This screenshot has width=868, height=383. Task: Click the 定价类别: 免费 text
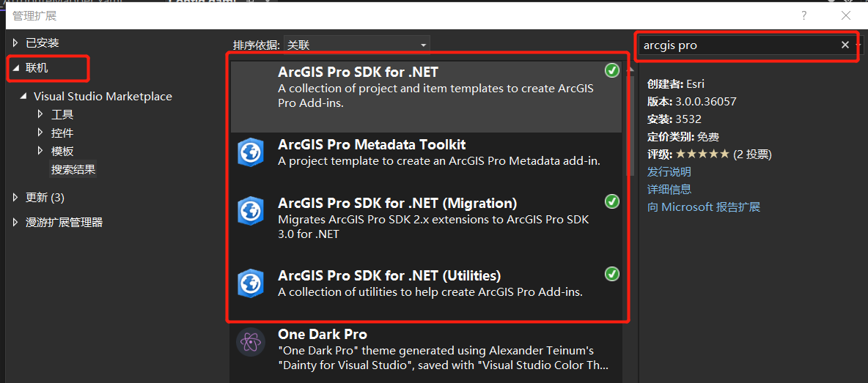tap(683, 136)
